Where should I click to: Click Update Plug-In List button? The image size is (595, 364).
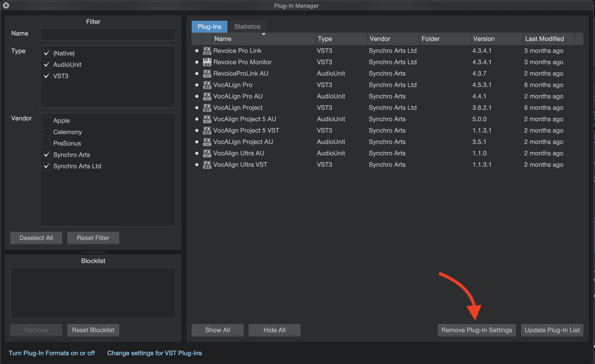(552, 330)
